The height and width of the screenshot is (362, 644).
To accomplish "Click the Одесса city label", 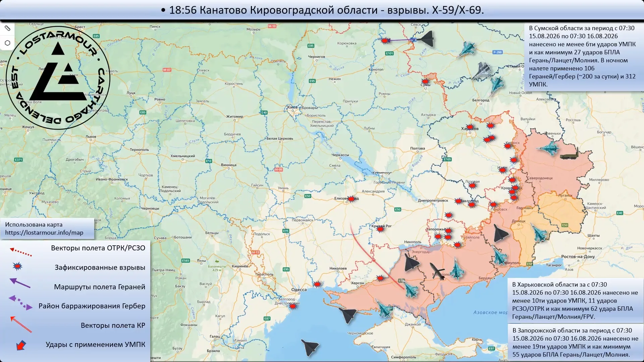I will 299,290.
